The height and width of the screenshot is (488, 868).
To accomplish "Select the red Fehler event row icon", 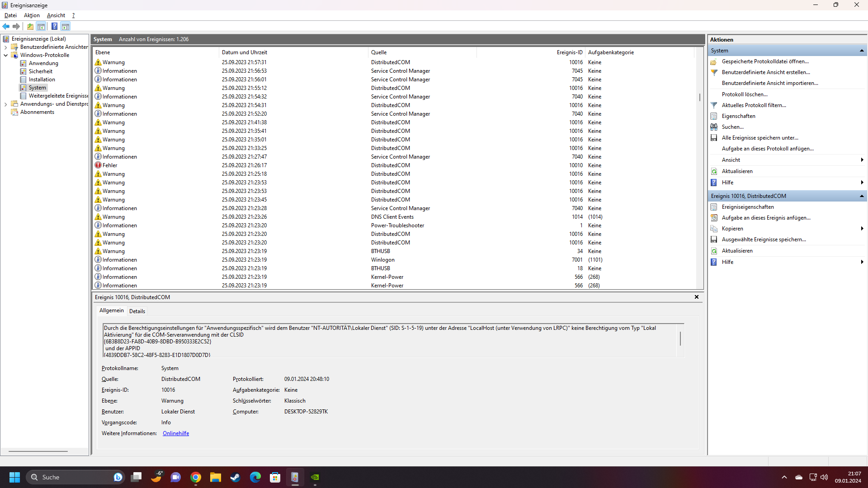I will pyautogui.click(x=98, y=165).
